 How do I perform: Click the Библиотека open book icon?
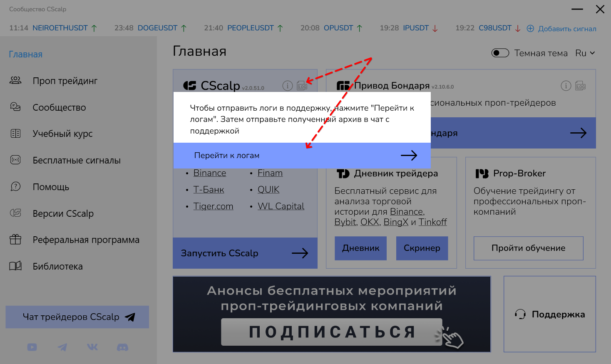(x=15, y=266)
